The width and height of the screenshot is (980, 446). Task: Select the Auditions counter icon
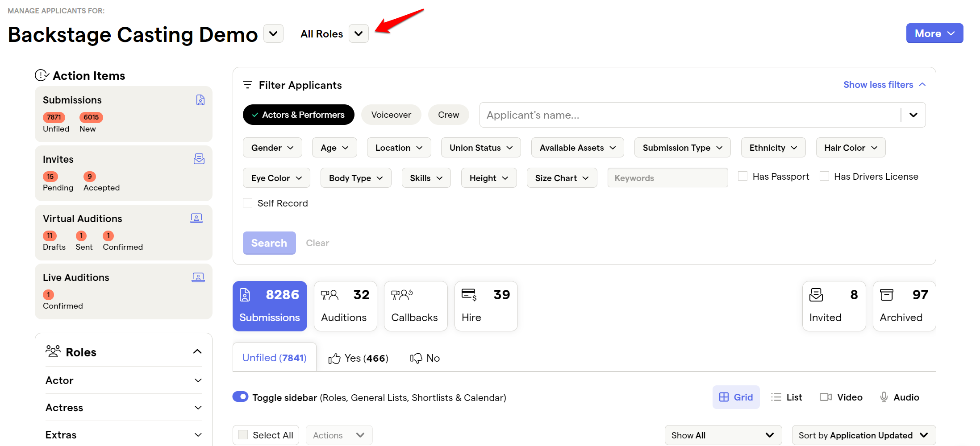(329, 294)
